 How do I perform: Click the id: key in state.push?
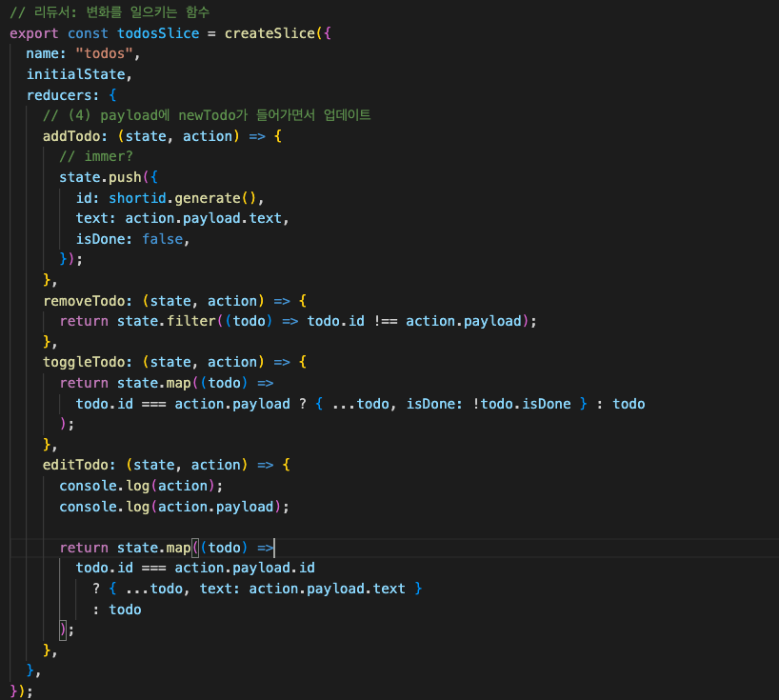pyautogui.click(x=88, y=198)
